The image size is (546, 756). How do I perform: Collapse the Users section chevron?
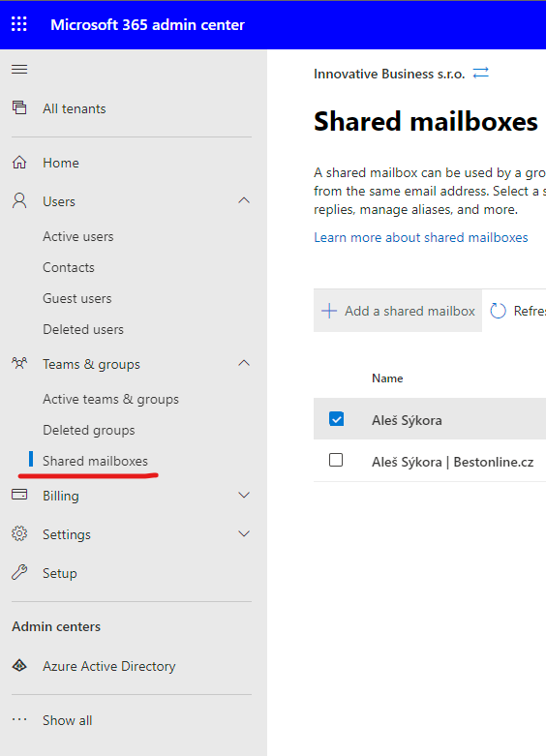pos(244,200)
